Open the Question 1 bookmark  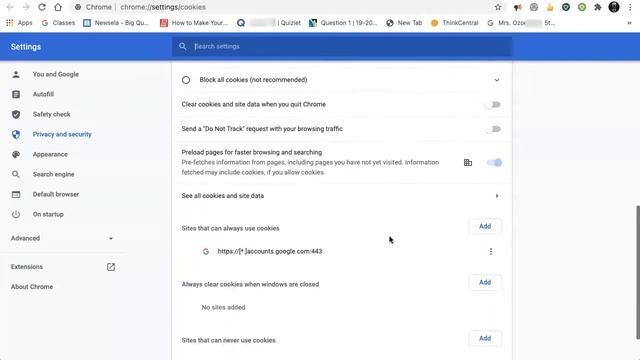343,23
